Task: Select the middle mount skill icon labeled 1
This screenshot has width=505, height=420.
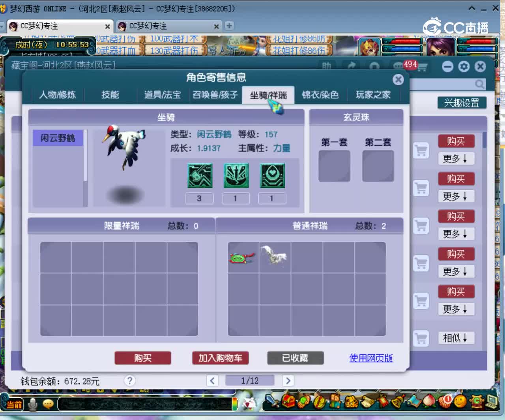Action: pos(236,176)
